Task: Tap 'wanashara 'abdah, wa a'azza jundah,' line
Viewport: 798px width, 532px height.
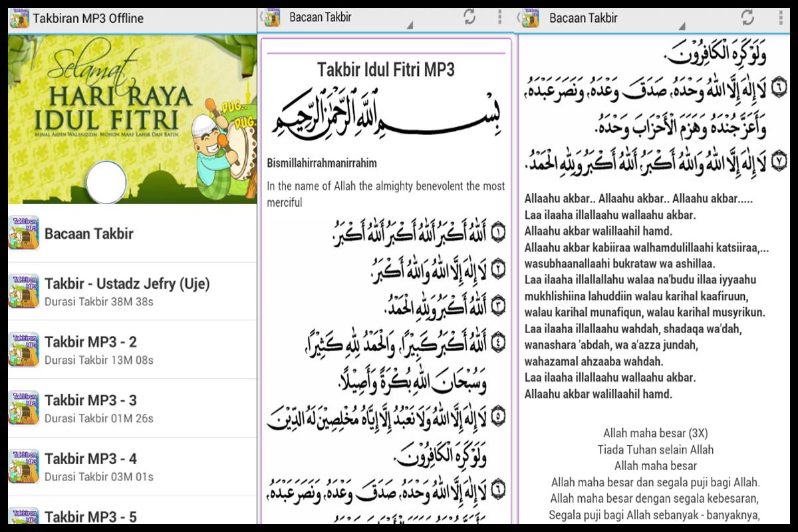Action: (610, 345)
